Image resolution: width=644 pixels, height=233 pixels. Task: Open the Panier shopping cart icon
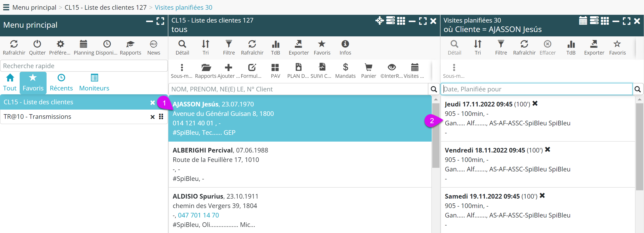pos(368,67)
